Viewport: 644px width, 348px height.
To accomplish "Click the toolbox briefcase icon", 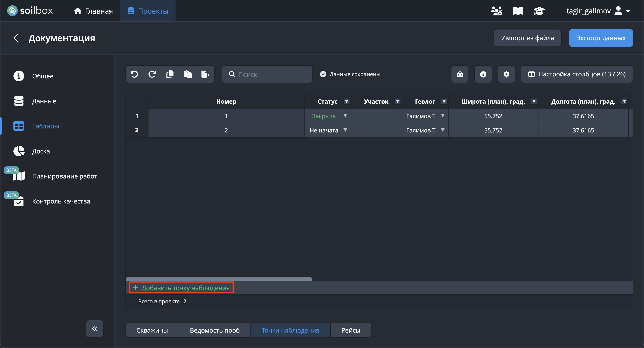I will [460, 74].
